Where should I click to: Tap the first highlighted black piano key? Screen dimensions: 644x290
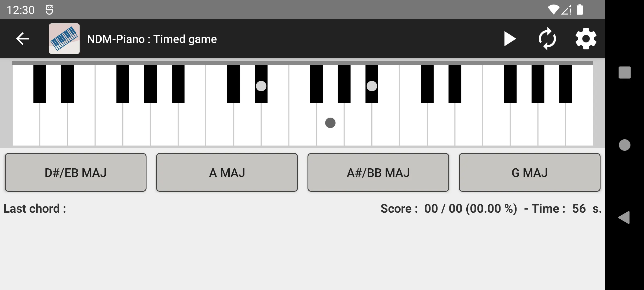[x=261, y=86]
